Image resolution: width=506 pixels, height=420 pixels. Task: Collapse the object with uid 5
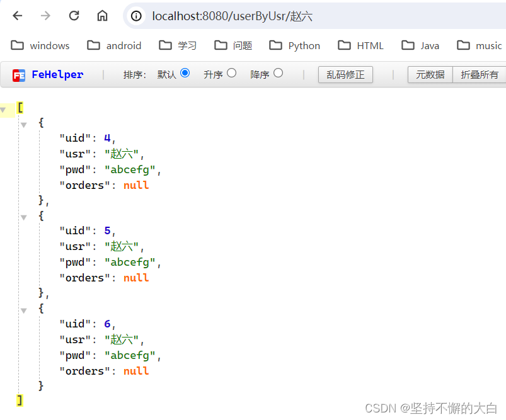[x=23, y=218]
